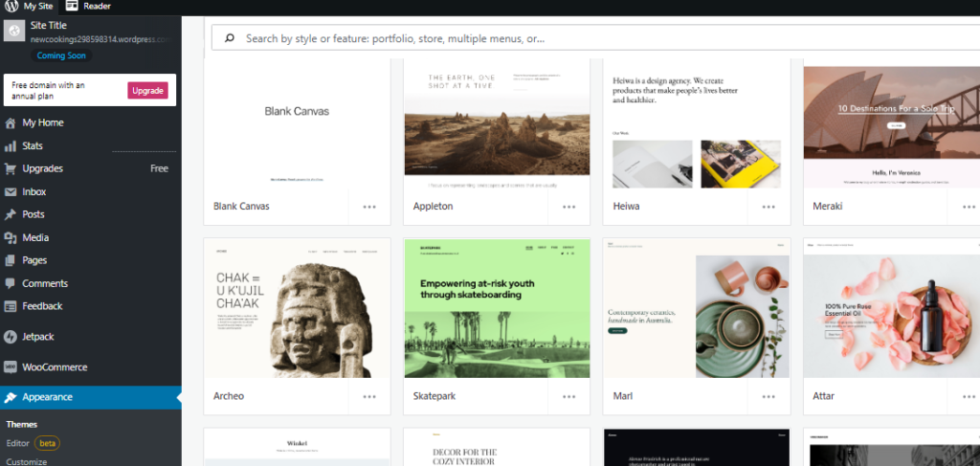
Task: Select the Appleton theme thumbnail
Action: 497,123
